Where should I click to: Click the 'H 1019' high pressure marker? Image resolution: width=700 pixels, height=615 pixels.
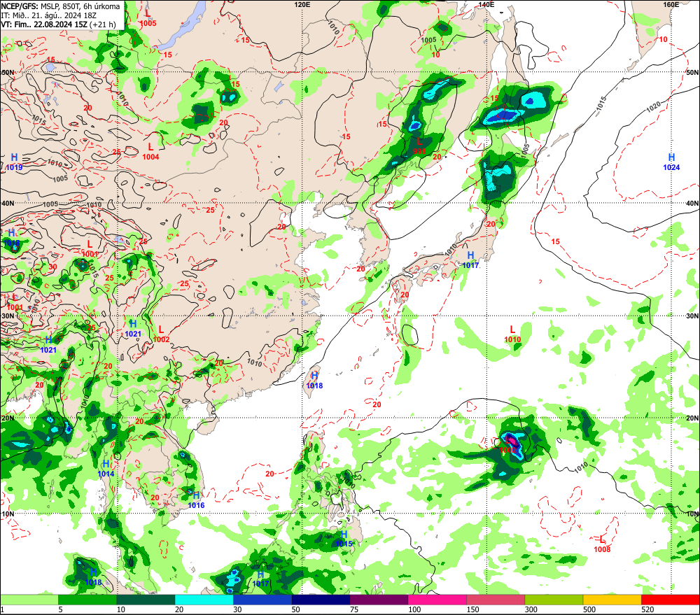click(14, 162)
